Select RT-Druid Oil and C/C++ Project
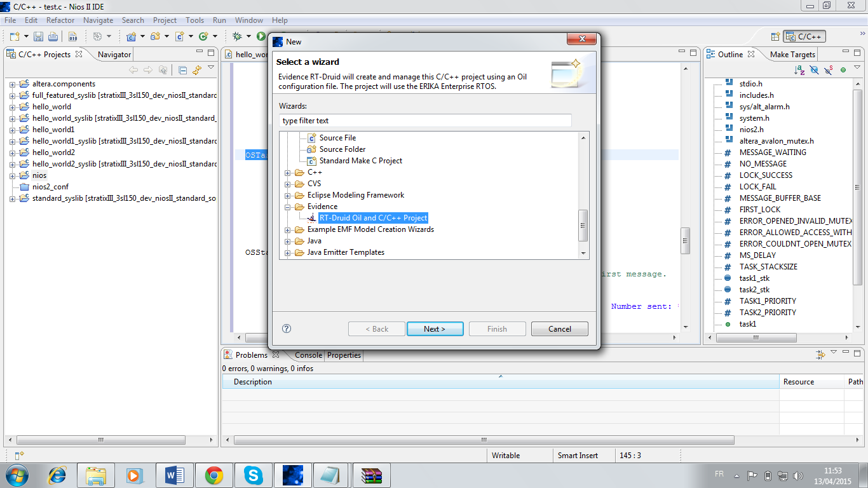 coord(373,218)
